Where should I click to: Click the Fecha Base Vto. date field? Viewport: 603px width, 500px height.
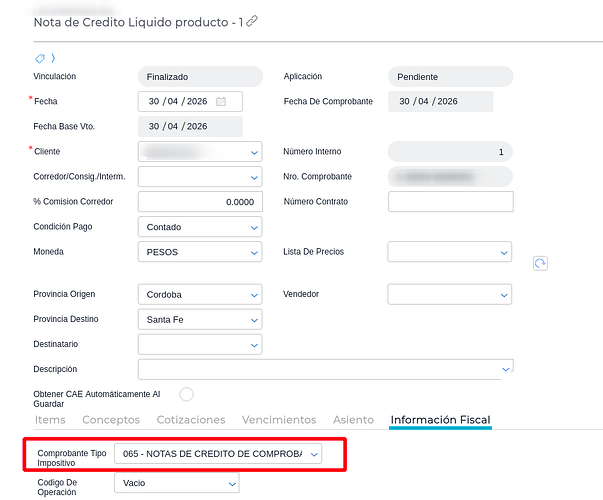tap(190, 127)
